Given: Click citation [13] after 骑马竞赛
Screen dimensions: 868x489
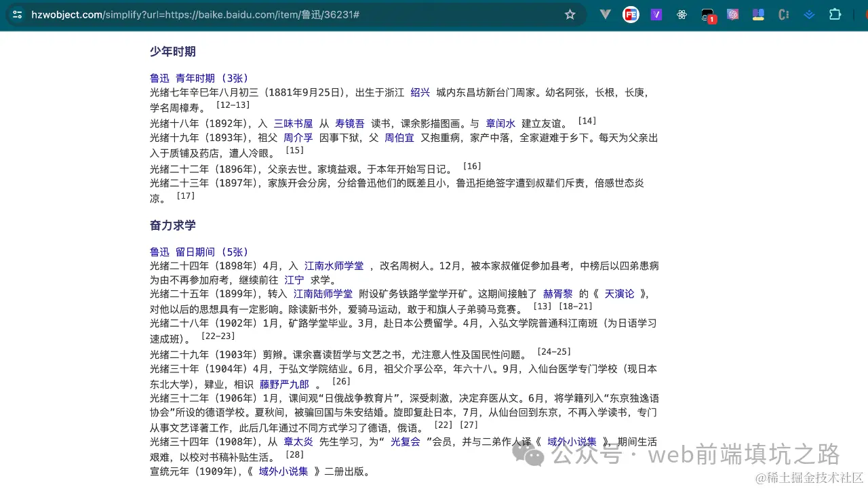Looking at the screenshot, I should [x=542, y=307].
